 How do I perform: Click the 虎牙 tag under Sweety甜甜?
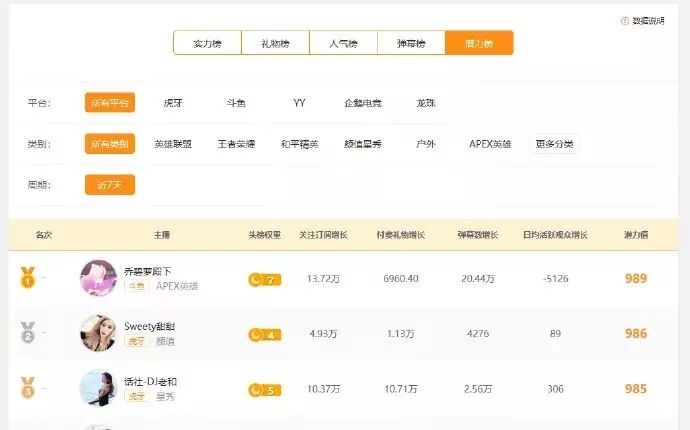(x=136, y=342)
